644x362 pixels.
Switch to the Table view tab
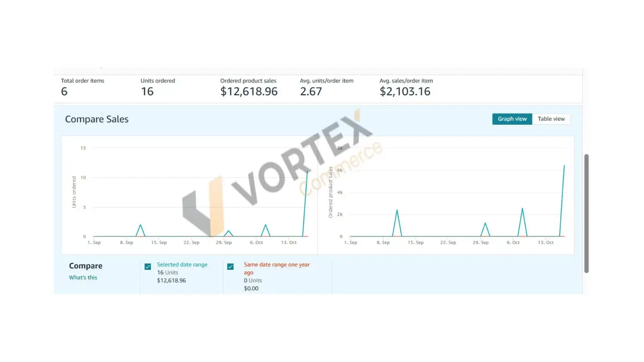pyautogui.click(x=551, y=119)
